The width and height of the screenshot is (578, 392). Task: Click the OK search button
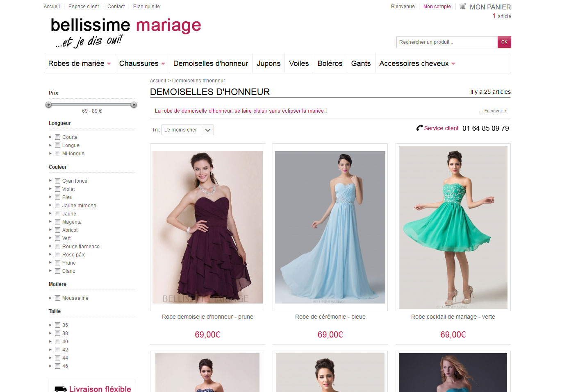point(504,42)
